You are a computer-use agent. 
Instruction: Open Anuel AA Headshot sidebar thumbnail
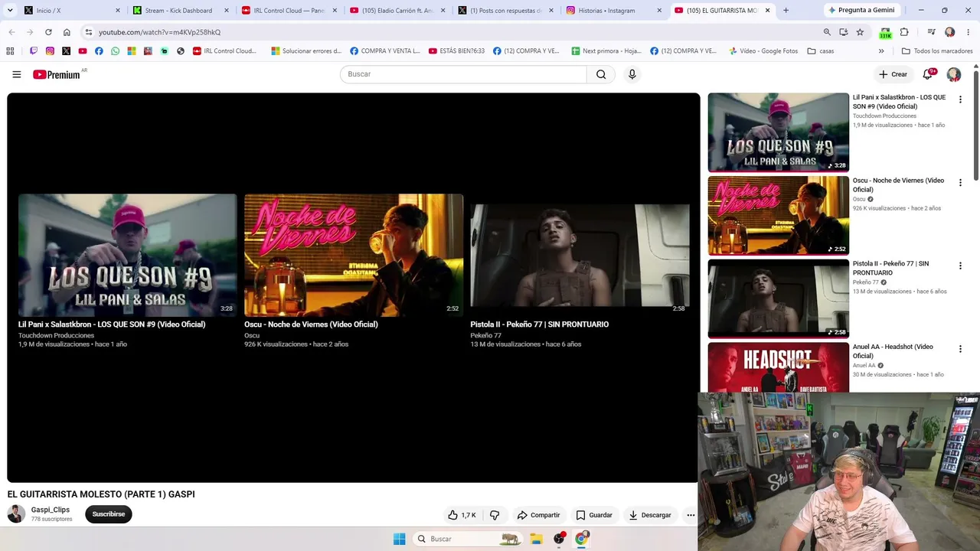point(778,368)
